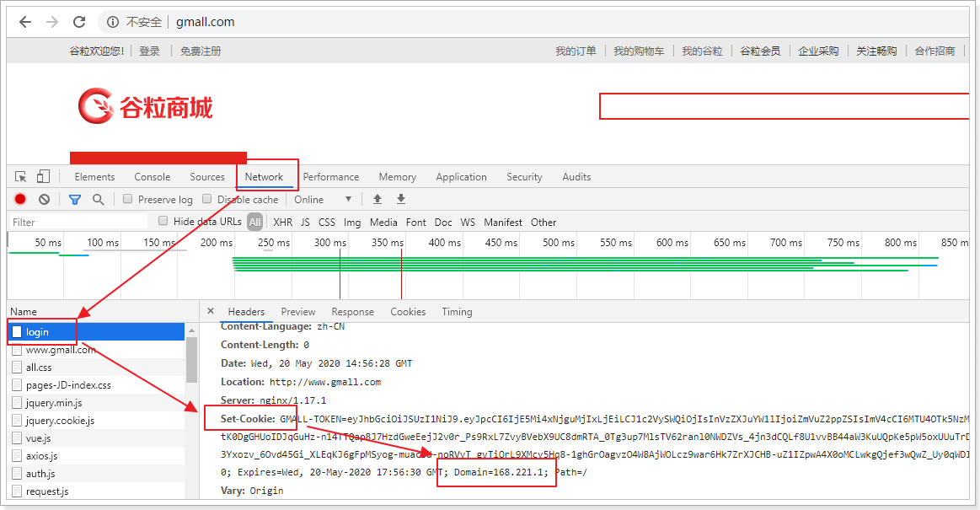Image resolution: width=980 pixels, height=510 pixels.
Task: Open the Online throttling dropdown
Action: 323,200
